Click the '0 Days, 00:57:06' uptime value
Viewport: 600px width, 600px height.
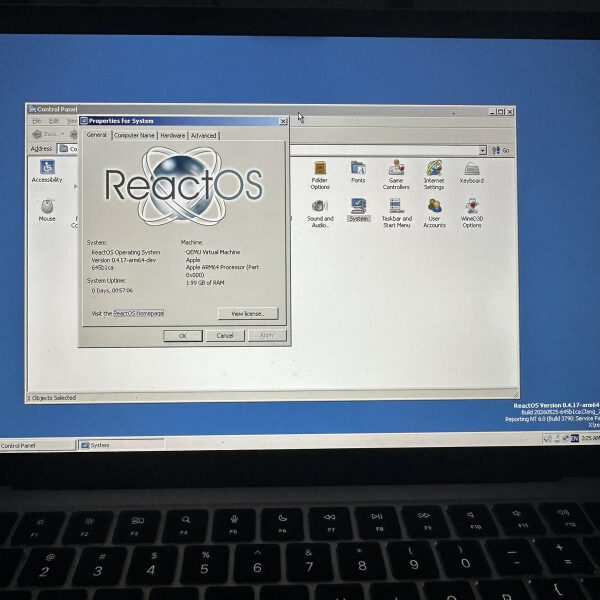coord(112,291)
